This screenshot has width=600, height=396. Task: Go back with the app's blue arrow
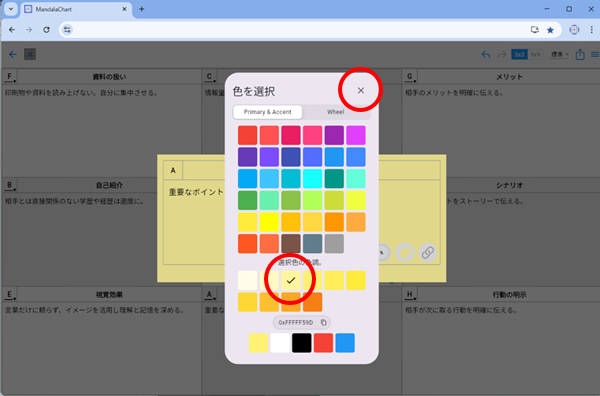click(x=13, y=54)
